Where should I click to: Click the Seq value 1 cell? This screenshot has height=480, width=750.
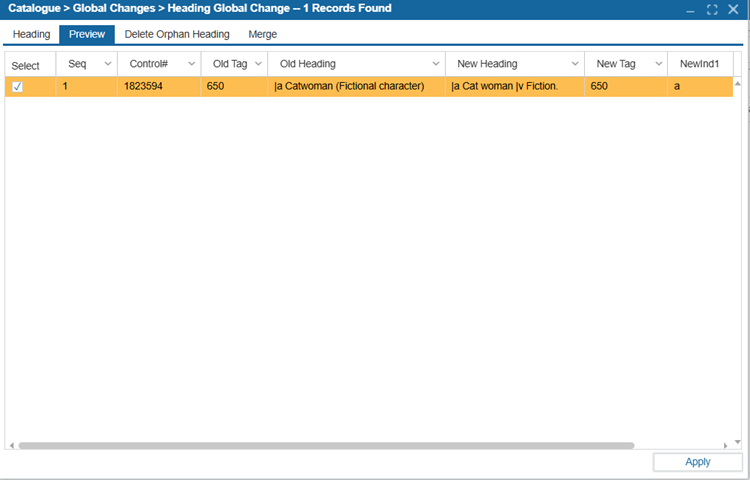87,87
